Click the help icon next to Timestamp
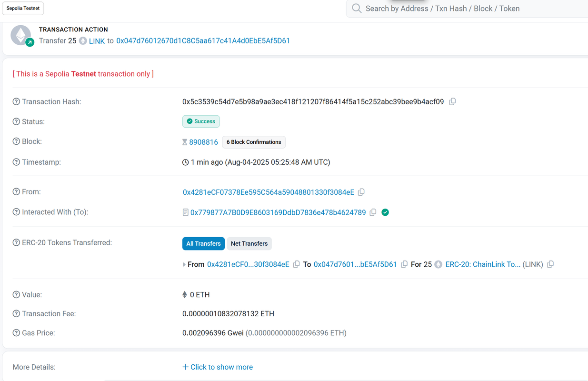The width and height of the screenshot is (588, 381). click(x=16, y=162)
